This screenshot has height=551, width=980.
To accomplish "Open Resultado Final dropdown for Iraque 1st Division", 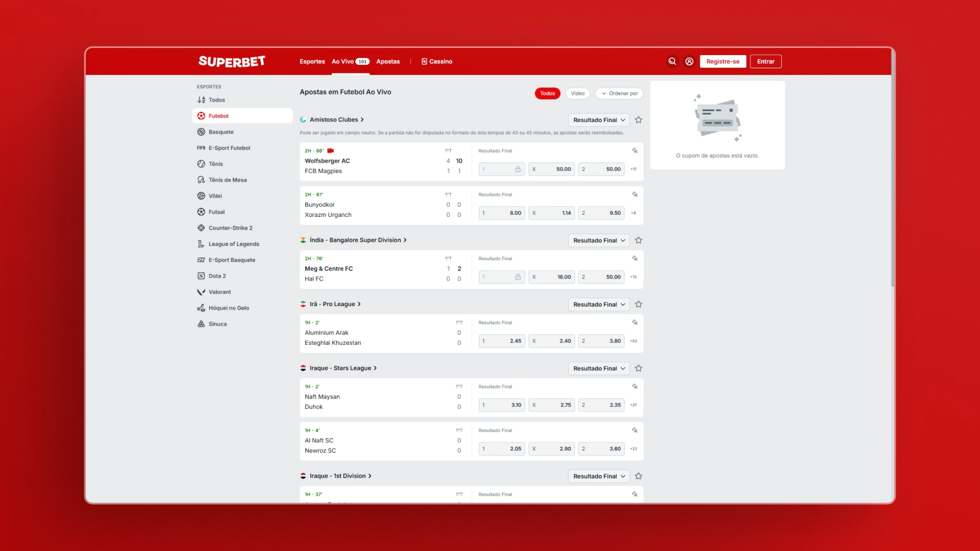I will 599,477.
